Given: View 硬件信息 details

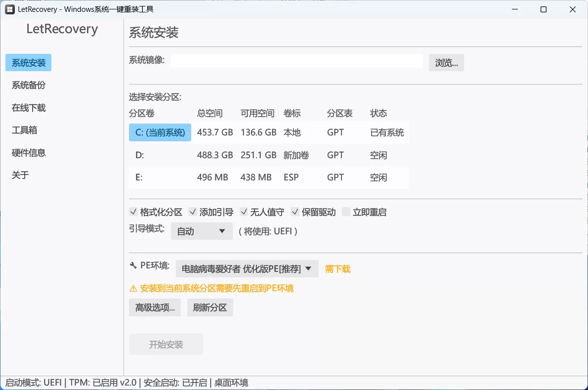Looking at the screenshot, I should click(28, 152).
